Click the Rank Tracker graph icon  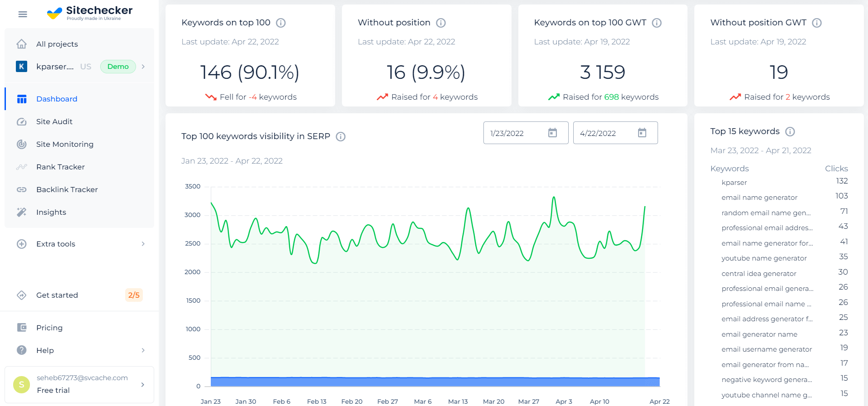[21, 167]
